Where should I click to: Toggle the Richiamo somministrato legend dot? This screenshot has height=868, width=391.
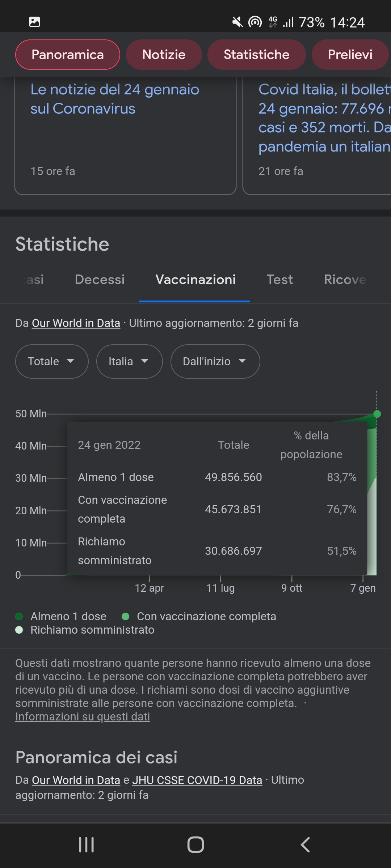[19, 630]
